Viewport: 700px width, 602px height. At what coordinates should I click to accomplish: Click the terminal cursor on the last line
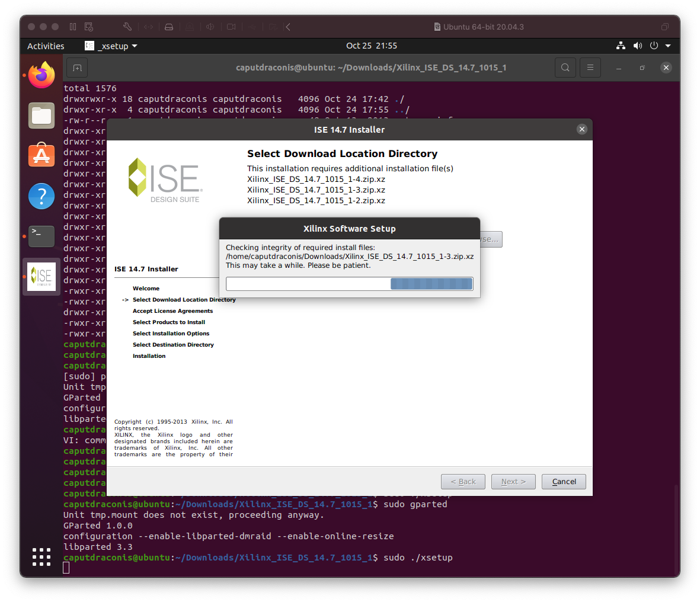[66, 568]
